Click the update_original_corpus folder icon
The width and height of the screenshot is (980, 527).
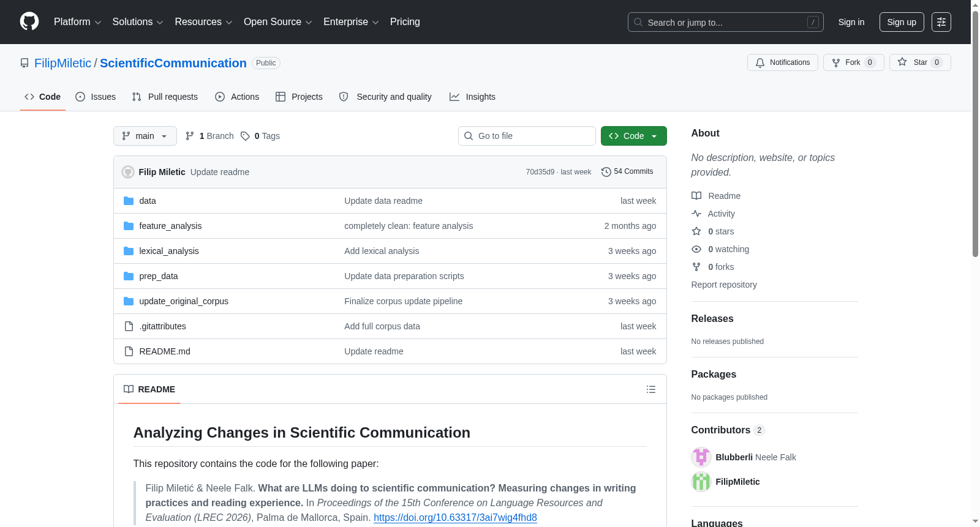[129, 301]
